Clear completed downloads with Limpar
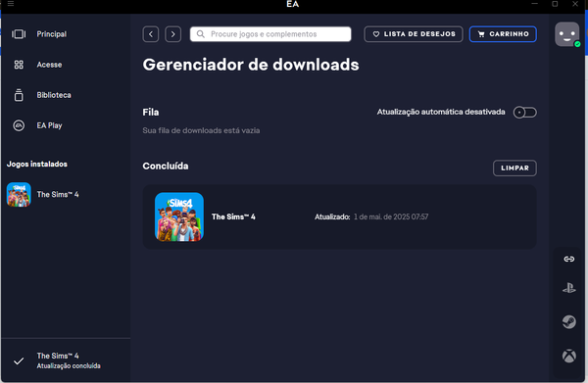 pos(514,168)
